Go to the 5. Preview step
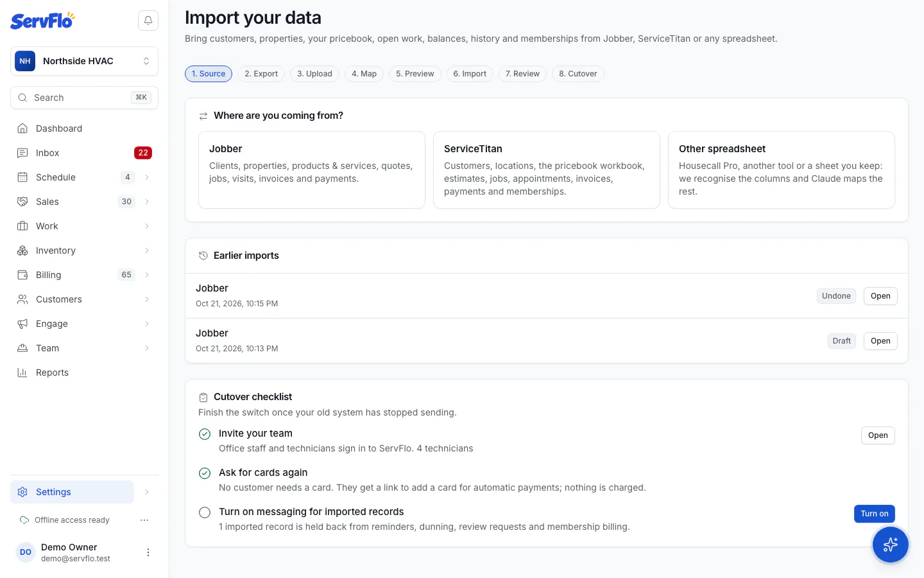 [415, 74]
